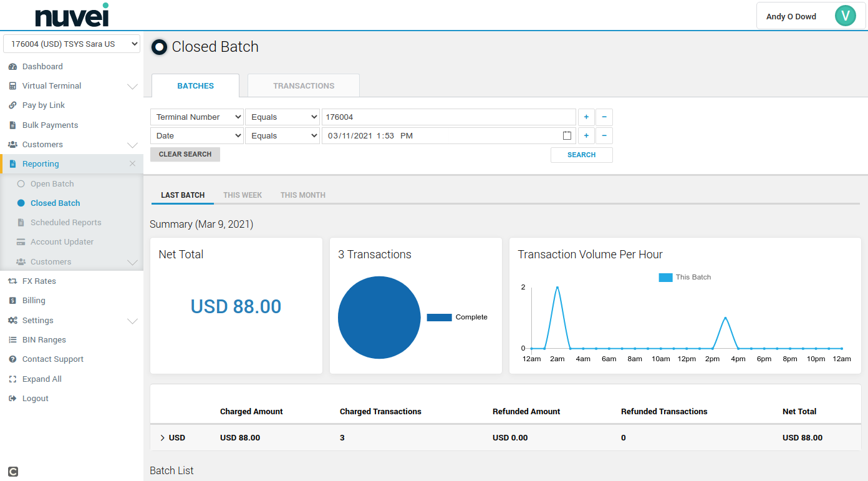The height and width of the screenshot is (481, 868).
Task: Click the Pay by Link chain icon
Action: [x=12, y=105]
